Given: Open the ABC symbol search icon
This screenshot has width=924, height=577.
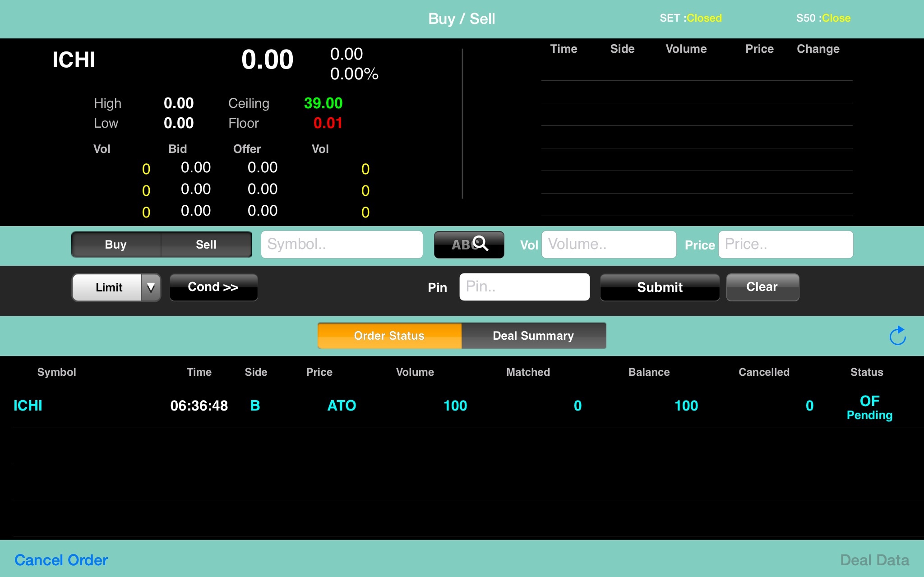Looking at the screenshot, I should (x=469, y=245).
